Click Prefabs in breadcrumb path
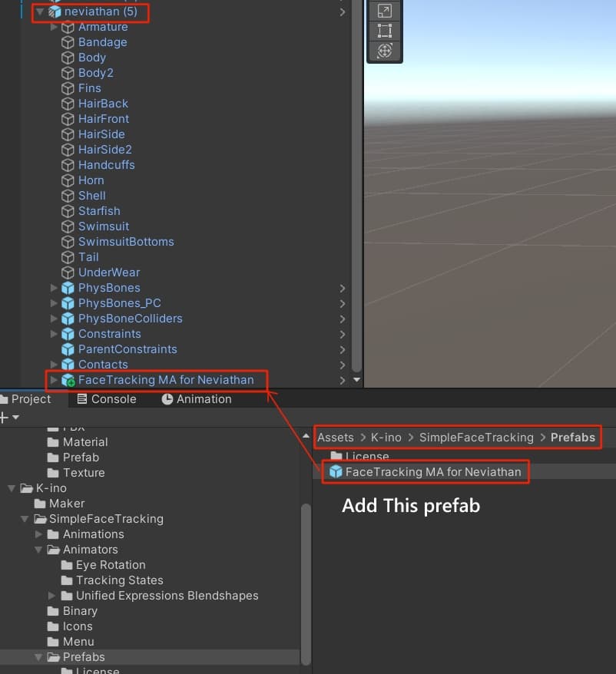This screenshot has width=616, height=674. (572, 438)
